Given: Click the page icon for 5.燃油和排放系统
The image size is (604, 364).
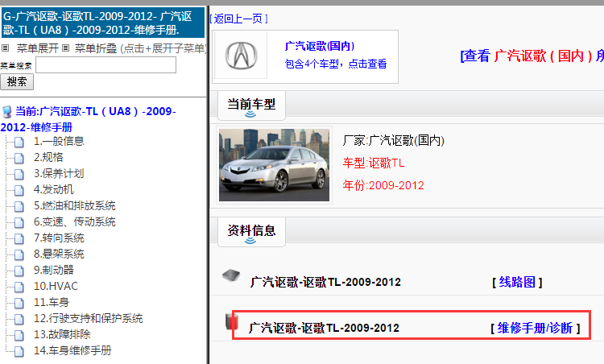Looking at the screenshot, I should (19, 207).
